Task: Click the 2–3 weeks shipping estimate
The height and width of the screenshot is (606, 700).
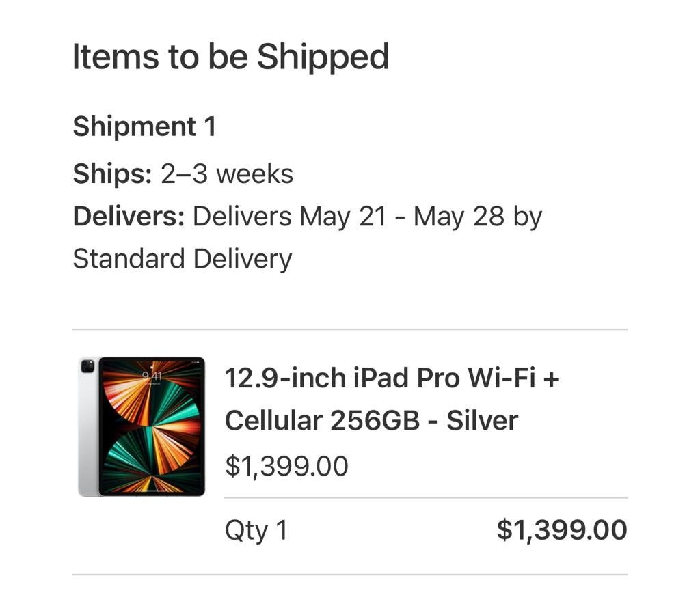Action: coord(227,174)
